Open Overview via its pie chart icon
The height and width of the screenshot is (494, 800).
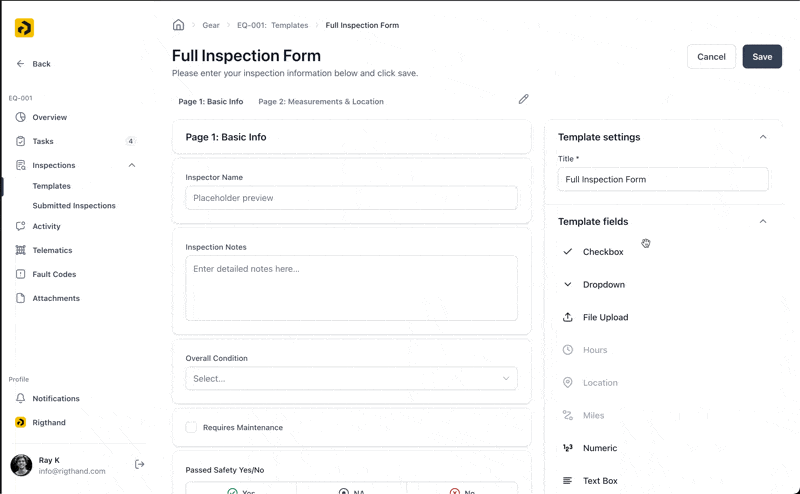20,117
